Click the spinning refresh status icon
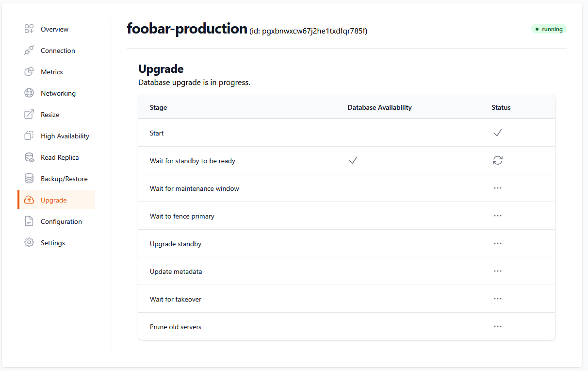This screenshot has height=371, width=588. (x=498, y=160)
